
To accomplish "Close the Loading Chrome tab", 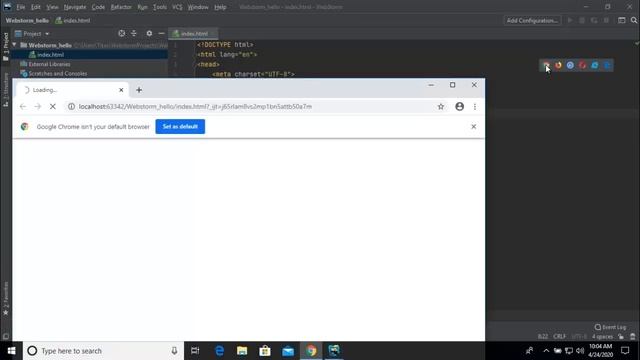I will click(121, 90).
